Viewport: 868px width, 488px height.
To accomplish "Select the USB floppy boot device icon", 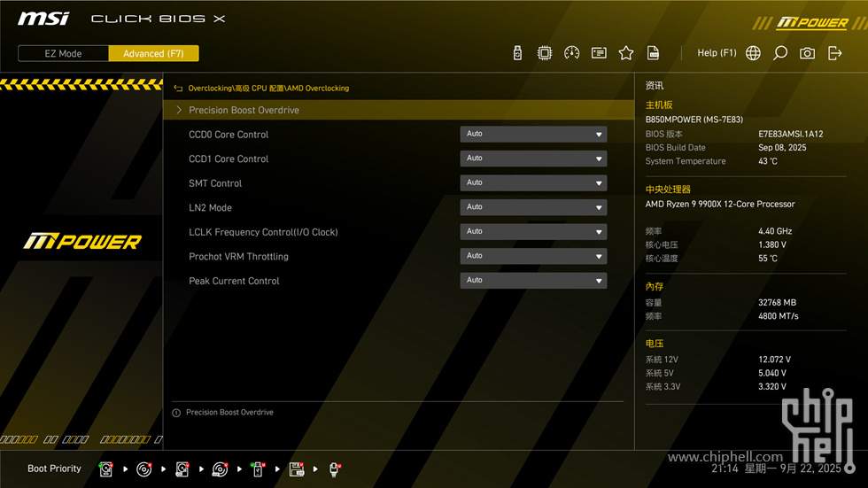I will [x=297, y=469].
